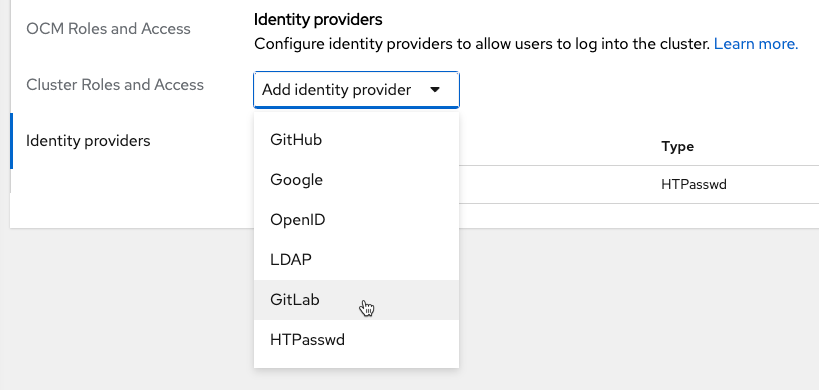The image size is (819, 390).
Task: Go to OCM Roles and Access tab
Action: [x=109, y=29]
